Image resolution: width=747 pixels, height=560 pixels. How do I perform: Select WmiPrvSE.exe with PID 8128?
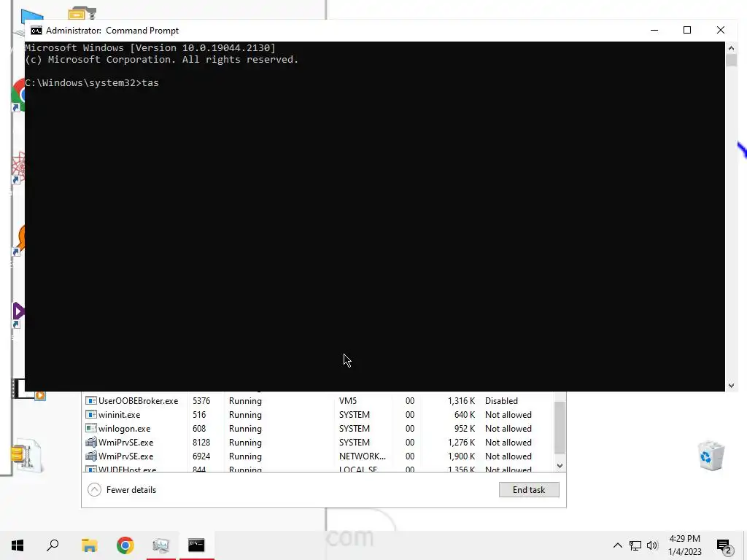(318, 443)
